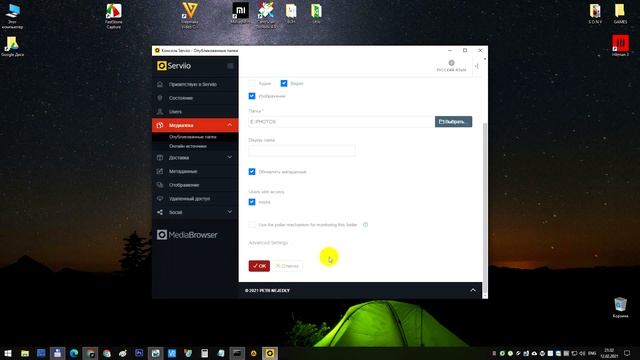The height and width of the screenshot is (360, 640).
Task: Toggle the Обновлять метаданные checkbox
Action: tap(252, 172)
